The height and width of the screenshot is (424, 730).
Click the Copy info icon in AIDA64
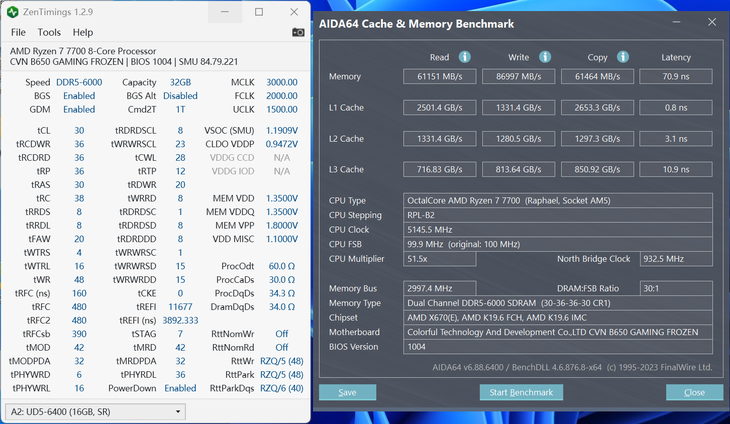tap(623, 57)
